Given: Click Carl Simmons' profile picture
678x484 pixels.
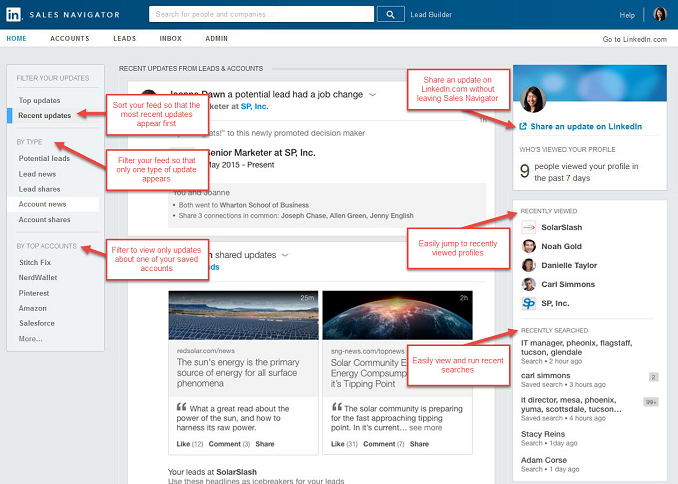Looking at the screenshot, I should click(528, 284).
